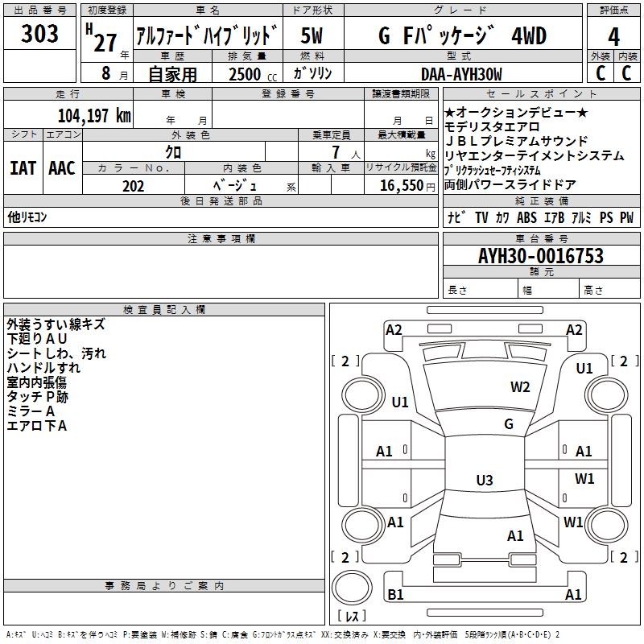Click the 高さ dimension field
This screenshot has height=644, width=644.
coord(610,290)
